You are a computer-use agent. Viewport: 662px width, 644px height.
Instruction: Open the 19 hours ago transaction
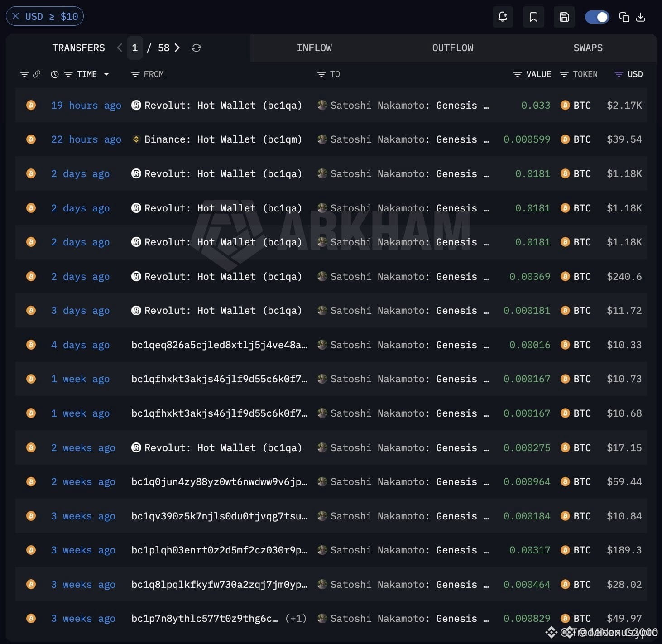point(86,106)
